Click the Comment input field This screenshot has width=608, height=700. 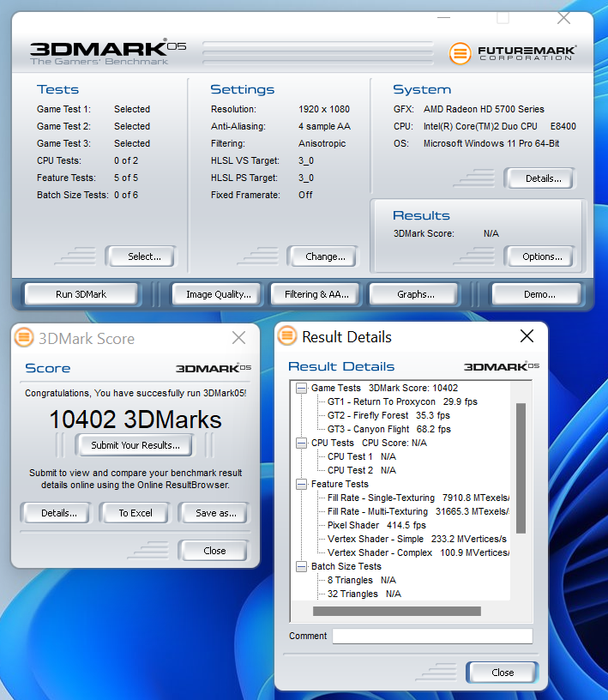[x=432, y=636]
